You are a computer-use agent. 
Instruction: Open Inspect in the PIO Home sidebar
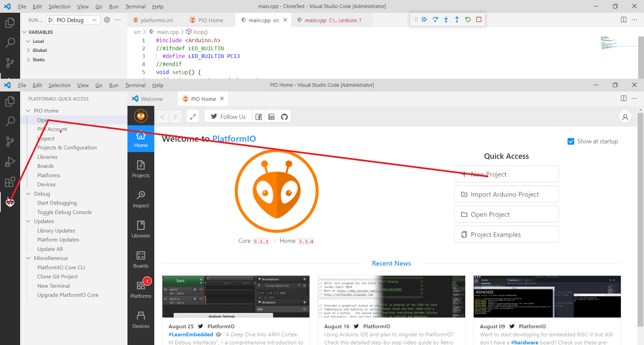(141, 199)
